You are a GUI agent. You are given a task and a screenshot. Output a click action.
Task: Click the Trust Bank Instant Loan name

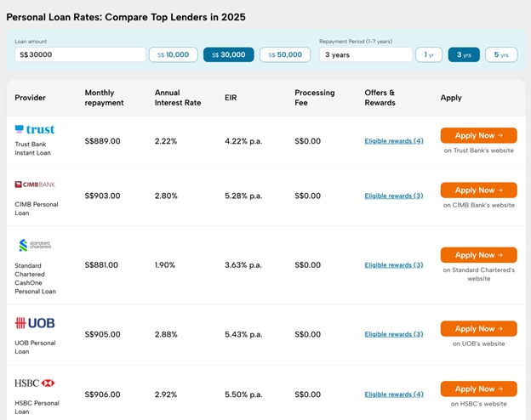coord(33,149)
